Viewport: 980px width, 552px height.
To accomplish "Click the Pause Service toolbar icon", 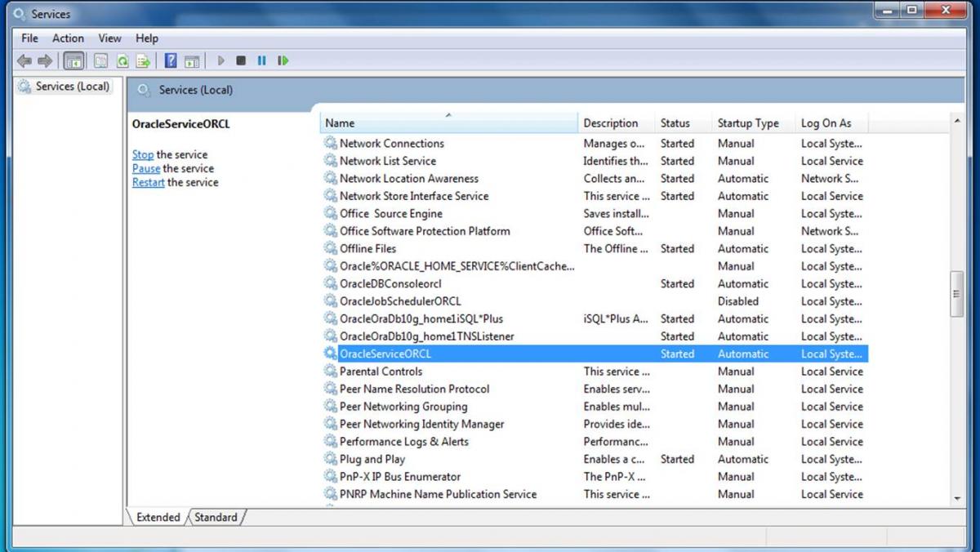I will click(x=261, y=60).
